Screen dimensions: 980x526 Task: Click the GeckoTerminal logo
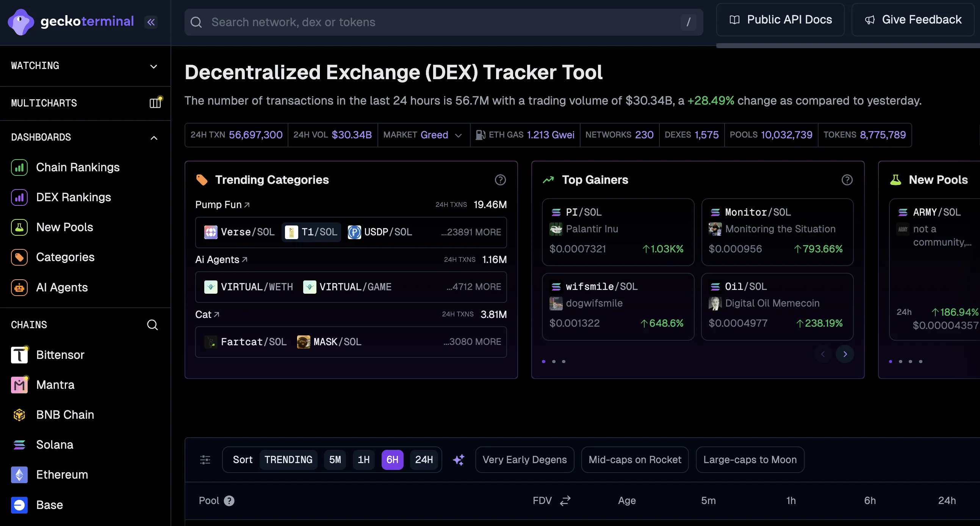(71, 22)
